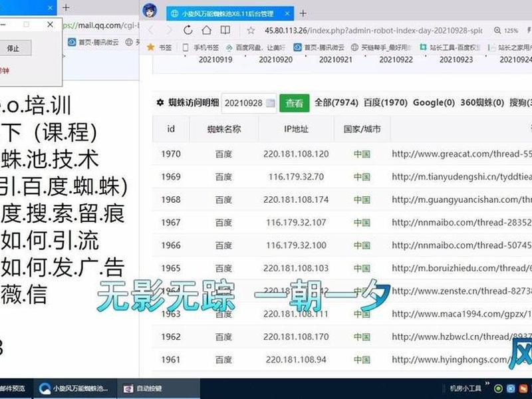Click the 停止 button in the small window

point(13,48)
